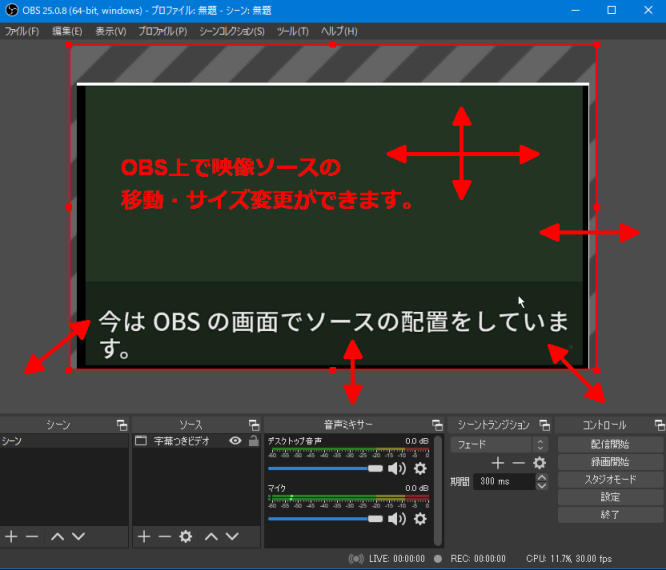Move source up in sources list
The image size is (666, 570).
click(211, 536)
